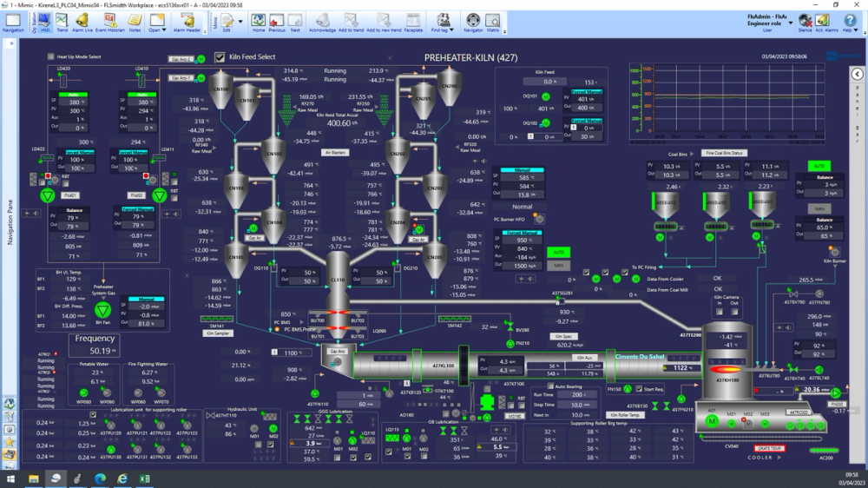
Task: Show the Alarm Header
Action: point(187,23)
